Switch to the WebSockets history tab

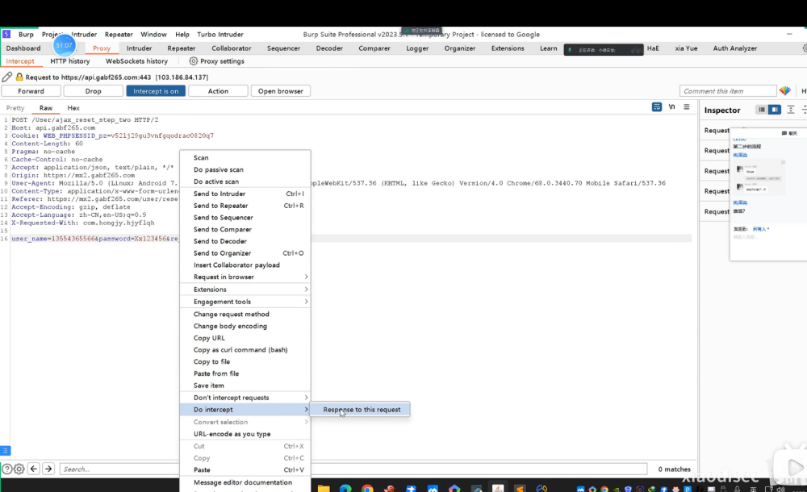[136, 61]
